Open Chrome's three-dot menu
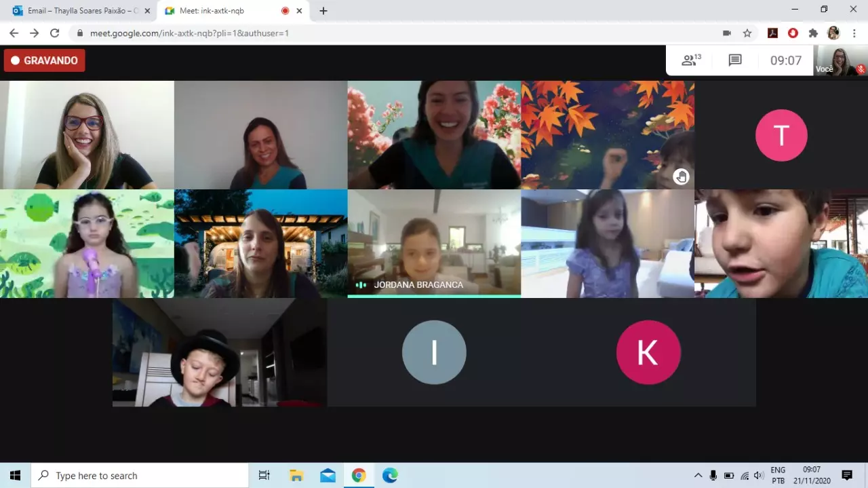This screenshot has width=868, height=488. 854,33
